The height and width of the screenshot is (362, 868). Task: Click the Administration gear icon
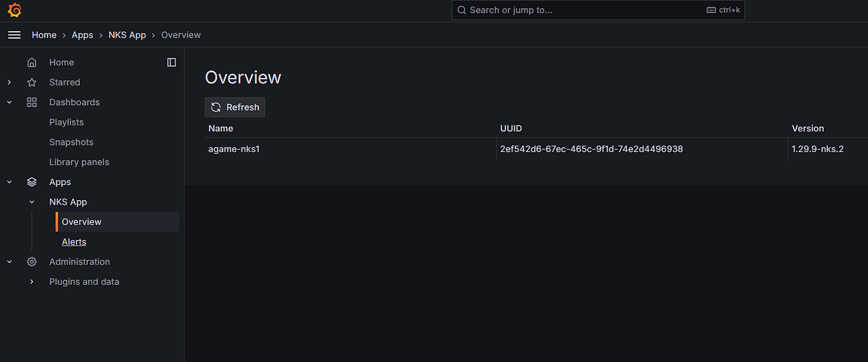[x=32, y=262]
